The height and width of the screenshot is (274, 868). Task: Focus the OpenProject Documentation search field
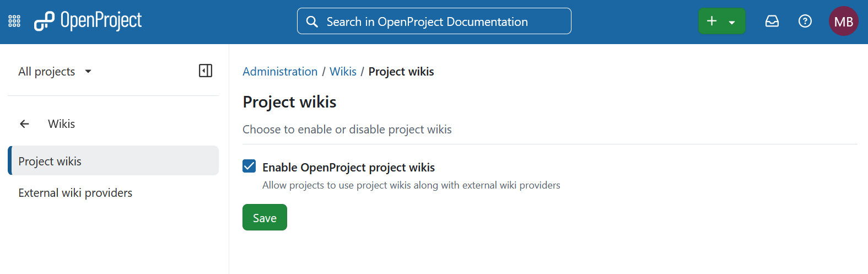(434, 21)
